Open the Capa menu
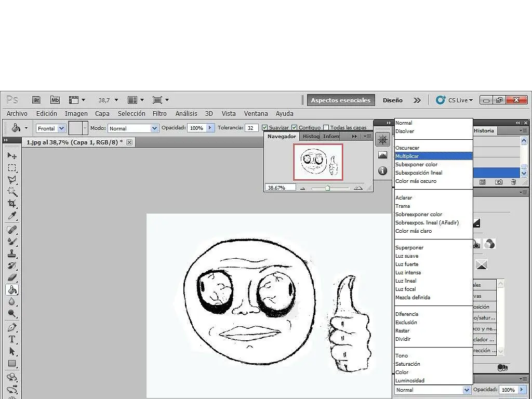The image size is (532, 399). [x=102, y=114]
